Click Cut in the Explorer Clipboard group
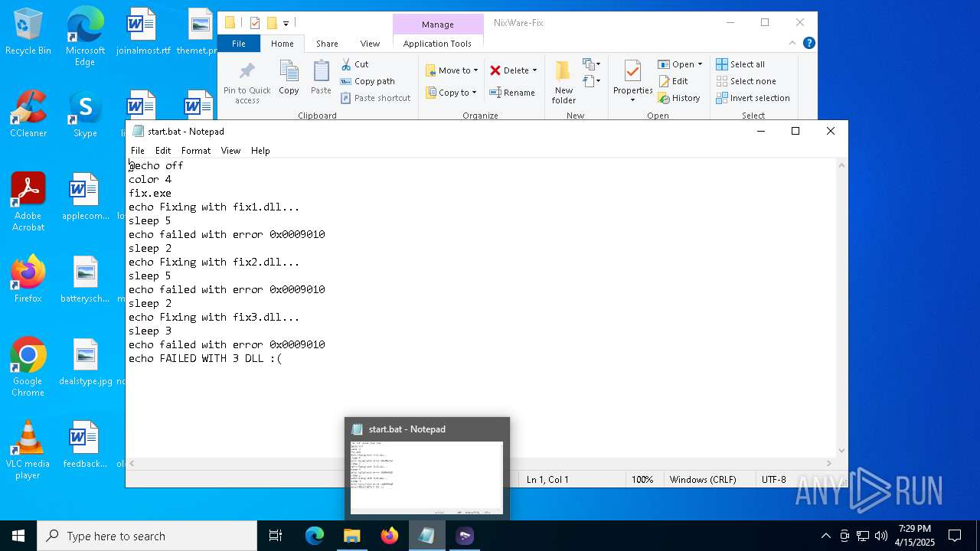 click(x=354, y=64)
